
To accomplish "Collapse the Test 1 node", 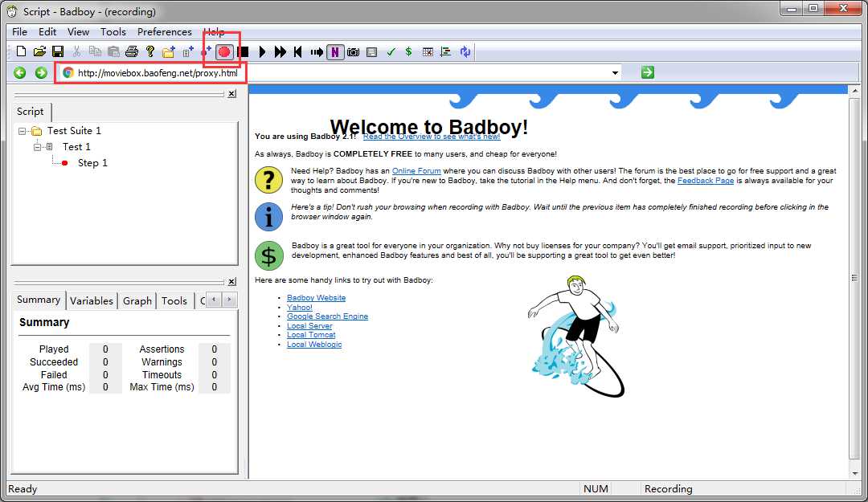I will pos(37,147).
